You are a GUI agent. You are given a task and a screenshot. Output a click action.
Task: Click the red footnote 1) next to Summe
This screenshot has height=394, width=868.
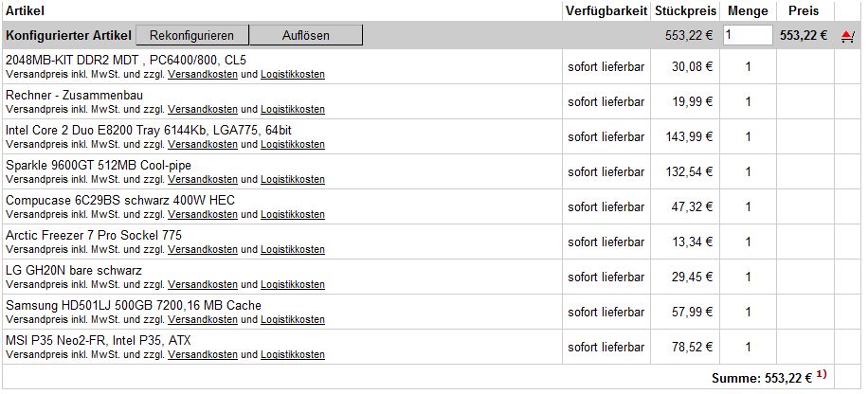[821, 375]
